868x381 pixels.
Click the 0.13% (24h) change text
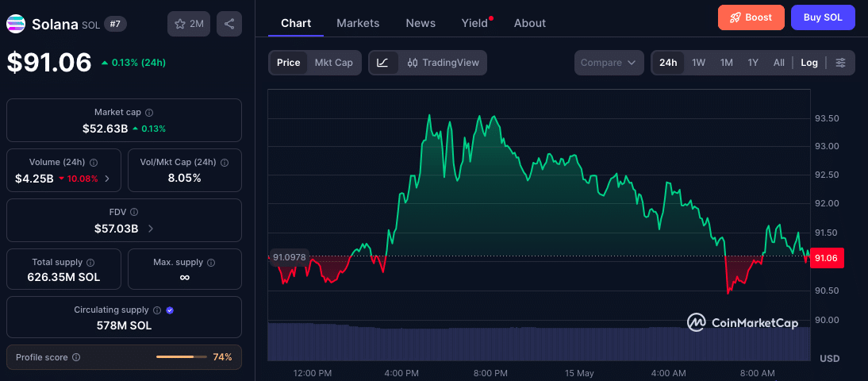click(138, 63)
